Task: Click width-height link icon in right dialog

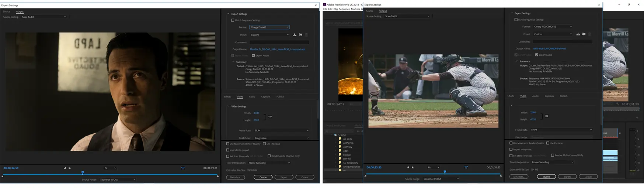Action: (x=547, y=116)
